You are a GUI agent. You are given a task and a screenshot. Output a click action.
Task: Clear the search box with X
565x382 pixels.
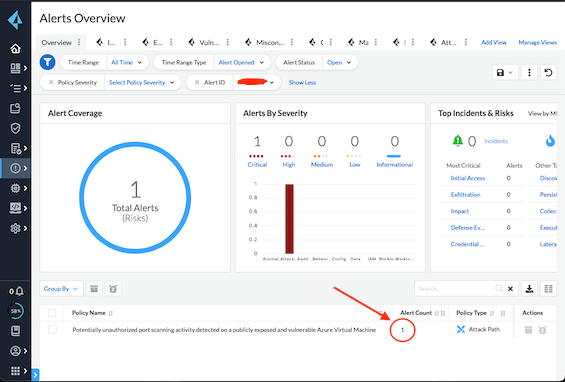click(x=510, y=289)
